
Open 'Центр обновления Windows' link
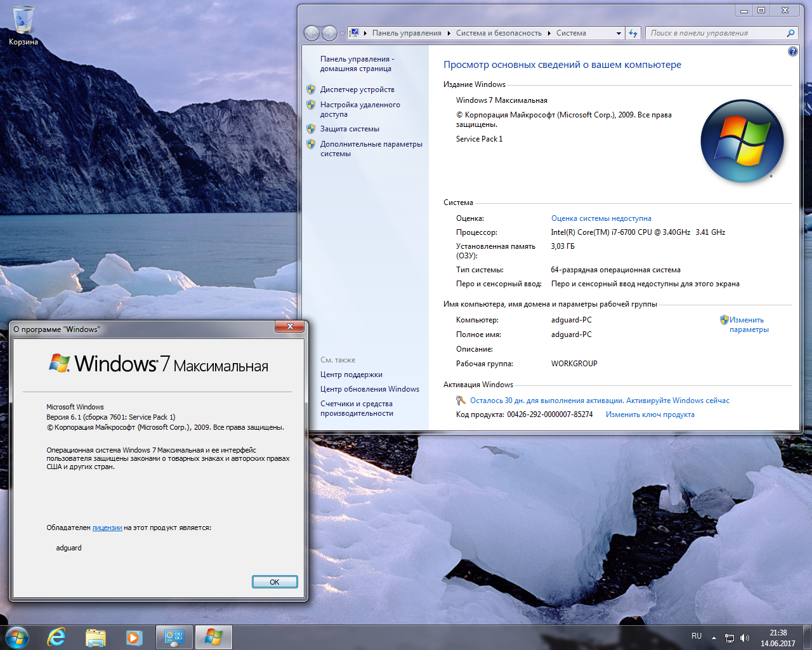pyautogui.click(x=369, y=389)
